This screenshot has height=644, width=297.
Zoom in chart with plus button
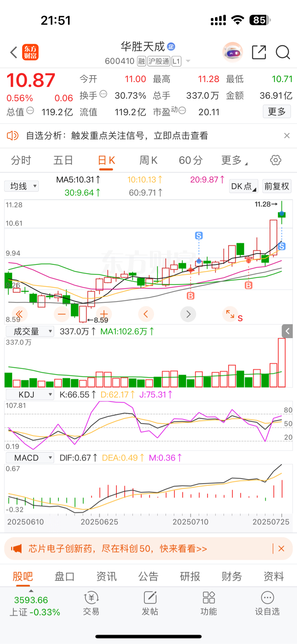(x=104, y=314)
